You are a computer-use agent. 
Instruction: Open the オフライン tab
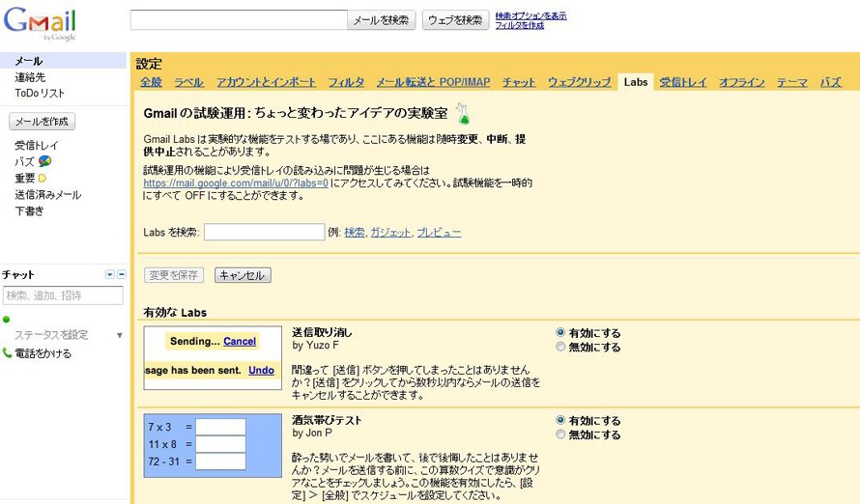pyautogui.click(x=741, y=82)
